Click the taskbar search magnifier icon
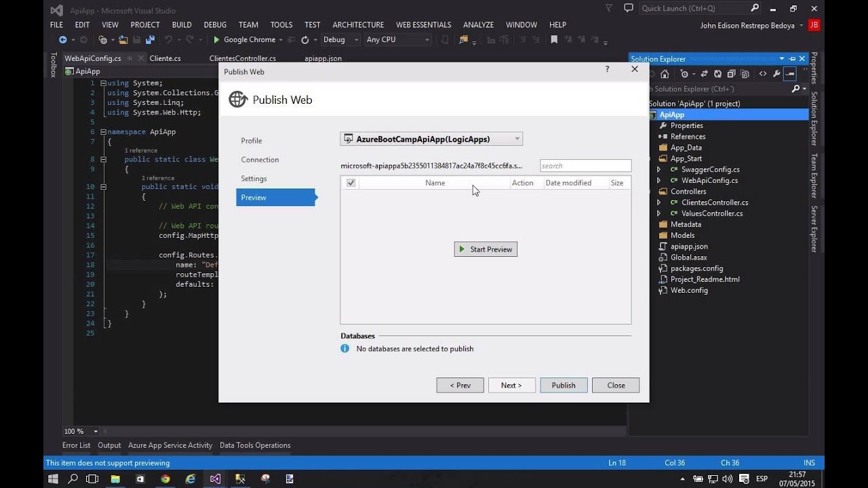The height and width of the screenshot is (488, 868). 73,479
